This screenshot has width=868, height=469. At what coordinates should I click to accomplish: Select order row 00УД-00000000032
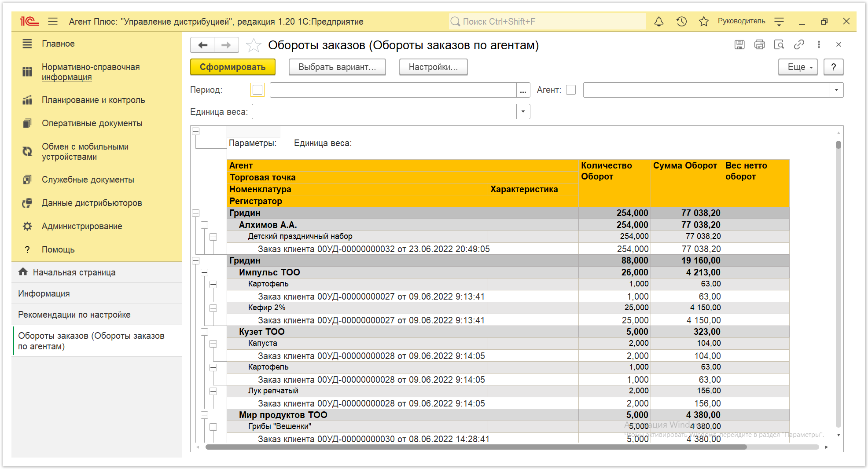(402, 249)
